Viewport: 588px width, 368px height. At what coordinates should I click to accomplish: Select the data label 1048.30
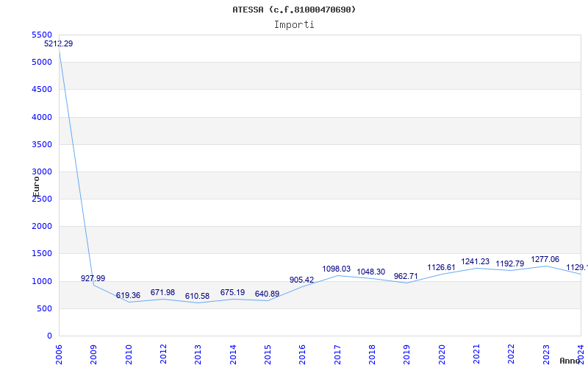tap(371, 272)
